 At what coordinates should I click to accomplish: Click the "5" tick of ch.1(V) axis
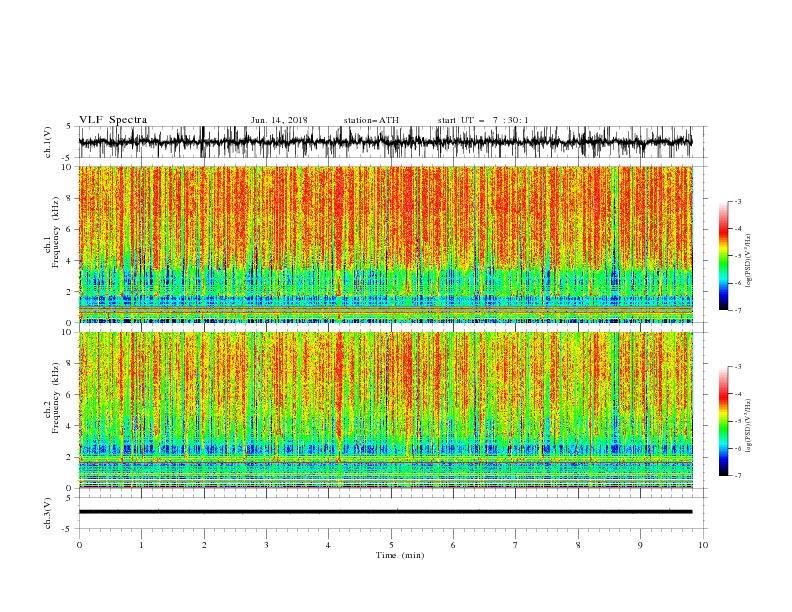(x=69, y=126)
